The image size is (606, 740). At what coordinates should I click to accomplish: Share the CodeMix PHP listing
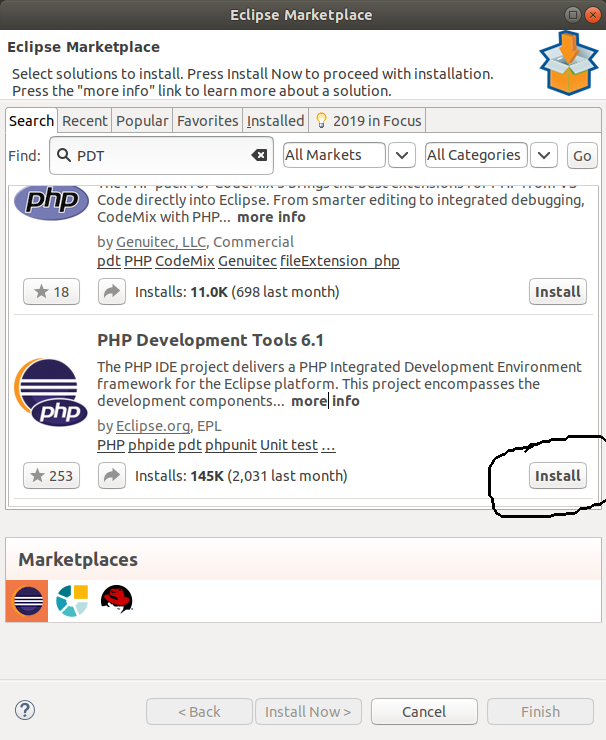[x=112, y=292]
